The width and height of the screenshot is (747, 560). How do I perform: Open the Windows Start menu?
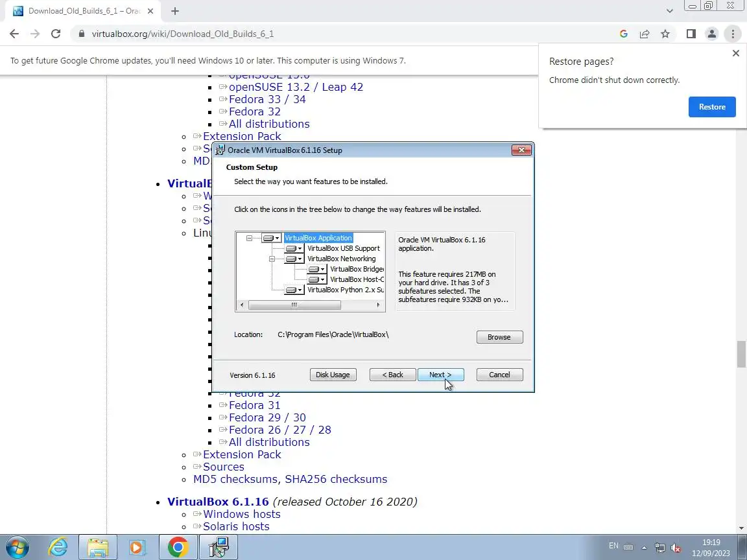17,547
